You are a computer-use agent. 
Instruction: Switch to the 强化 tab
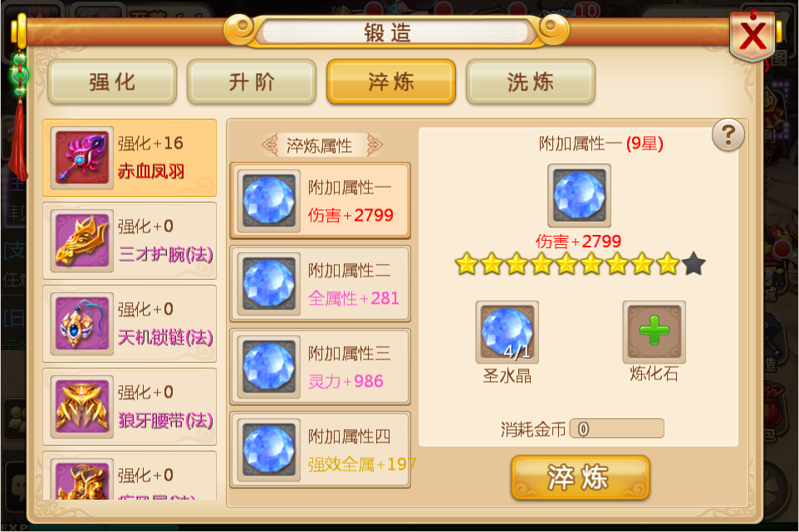112,81
